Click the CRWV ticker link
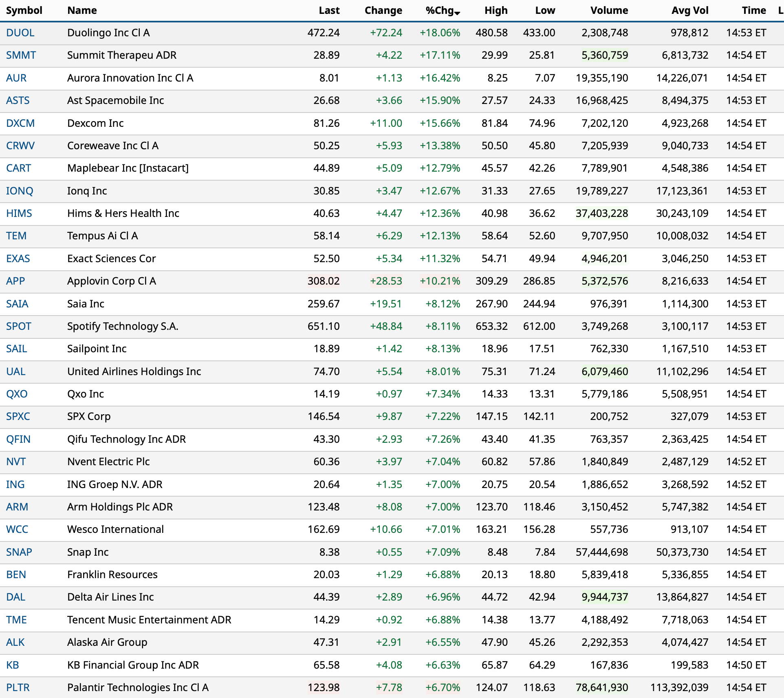This screenshot has height=698, width=784. tap(20, 146)
